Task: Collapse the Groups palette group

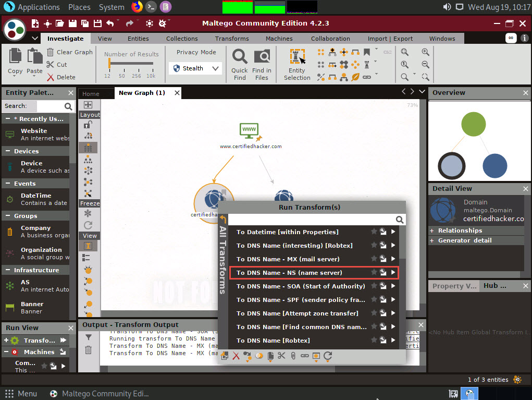Action: coord(8,215)
